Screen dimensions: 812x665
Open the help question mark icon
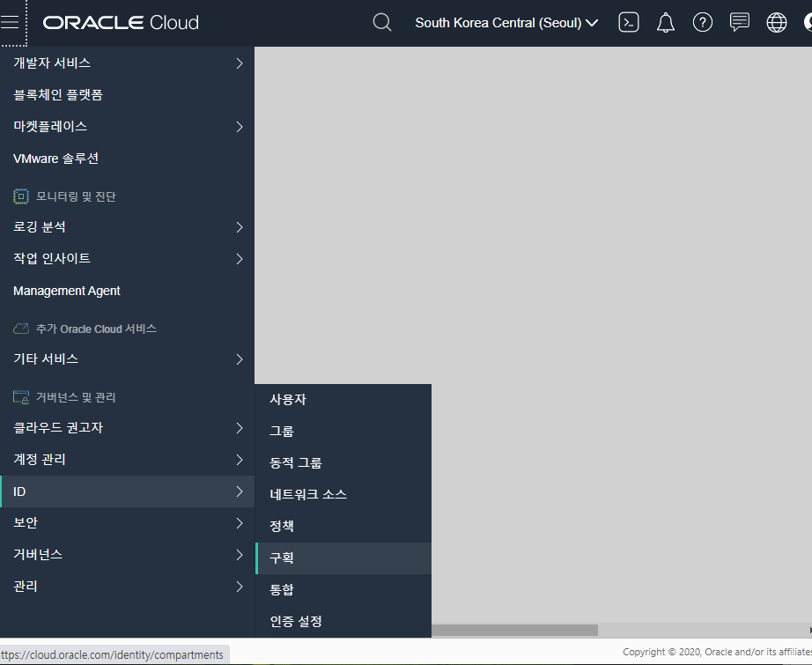[x=702, y=23]
